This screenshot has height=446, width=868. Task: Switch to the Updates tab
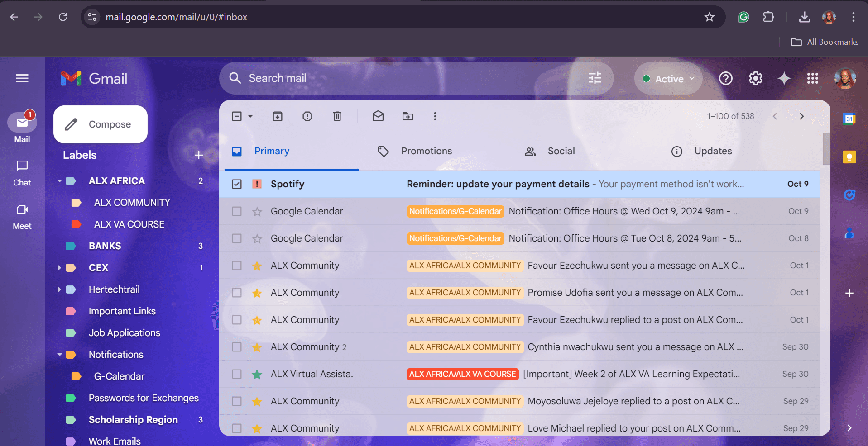pos(713,151)
